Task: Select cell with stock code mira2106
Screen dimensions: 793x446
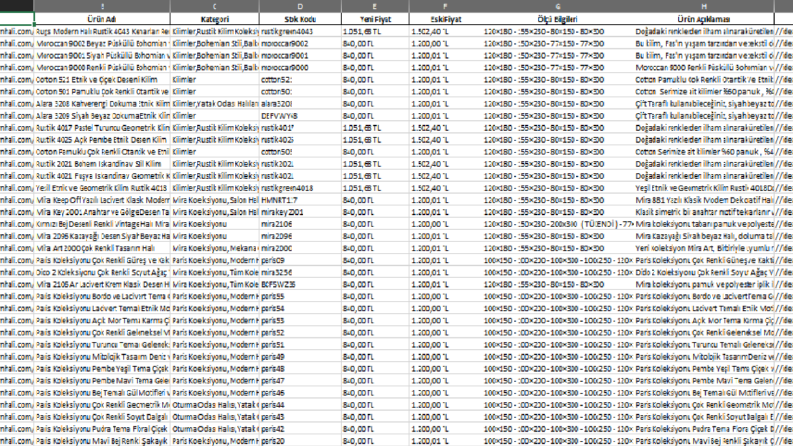Action: (x=300, y=224)
